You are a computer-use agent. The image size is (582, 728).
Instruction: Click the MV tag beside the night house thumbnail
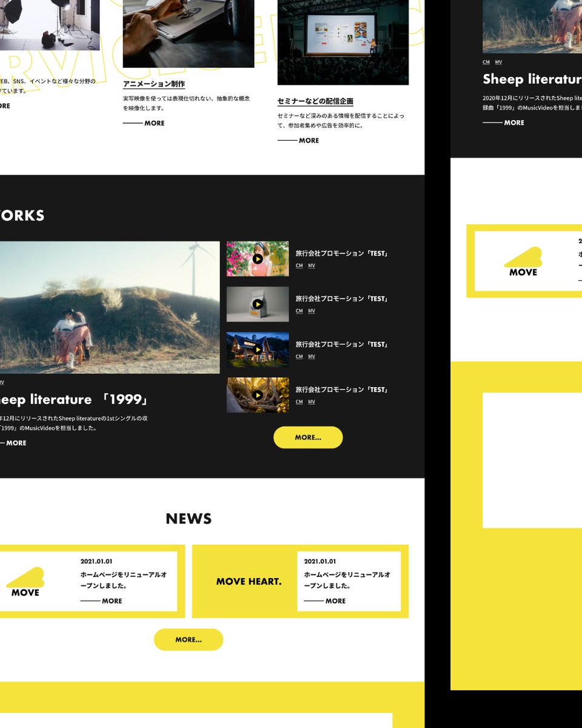point(312,357)
